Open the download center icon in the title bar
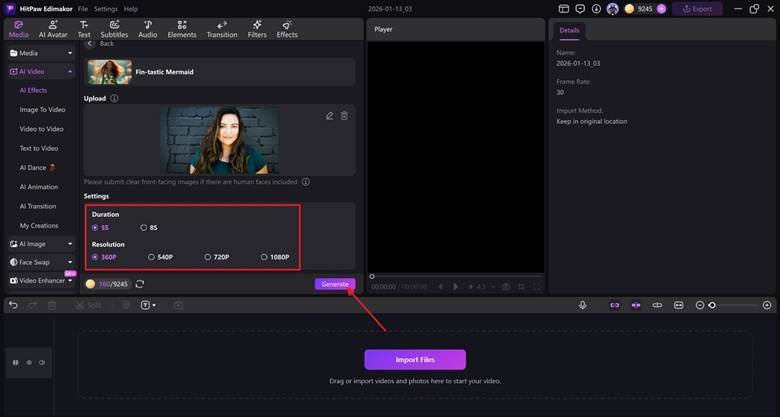780x417 pixels. coord(596,9)
